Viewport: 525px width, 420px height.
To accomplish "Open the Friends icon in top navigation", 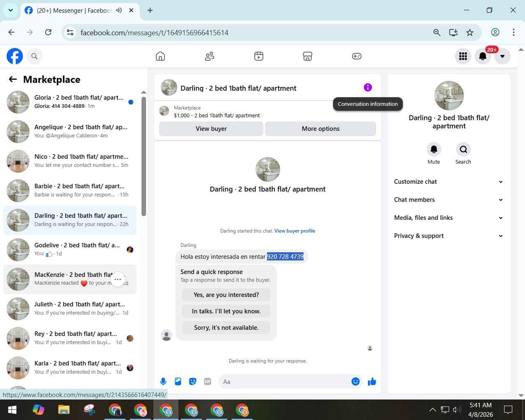I will (210, 56).
